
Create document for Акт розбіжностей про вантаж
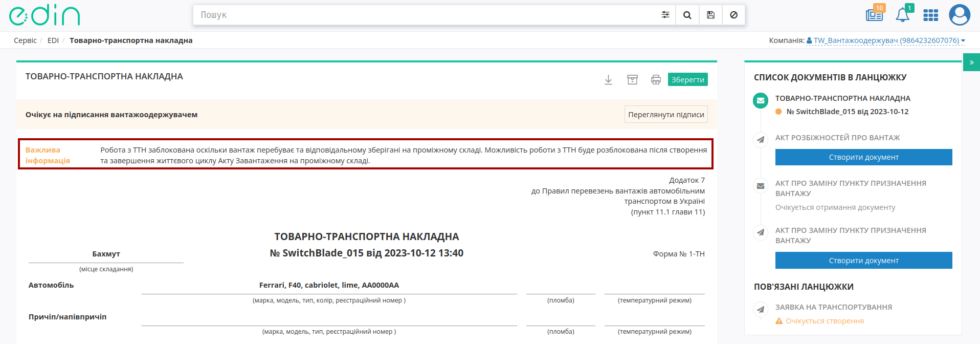pyautogui.click(x=863, y=157)
